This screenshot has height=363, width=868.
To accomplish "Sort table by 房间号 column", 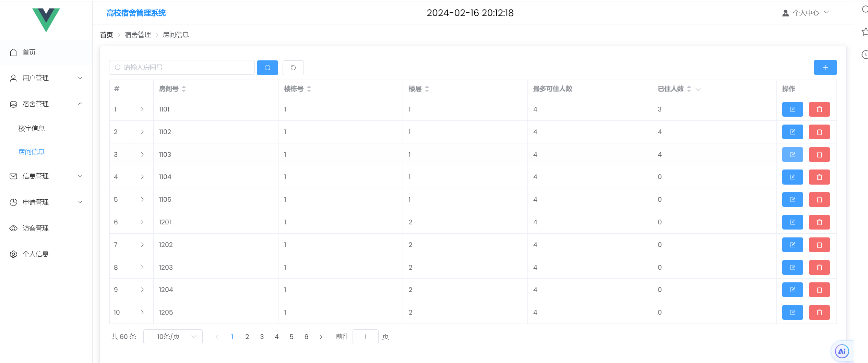I will pyautogui.click(x=184, y=89).
